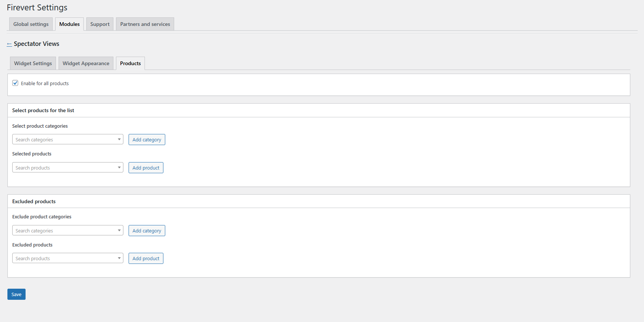This screenshot has width=644, height=322.
Task: Select the Products tab
Action: click(130, 64)
